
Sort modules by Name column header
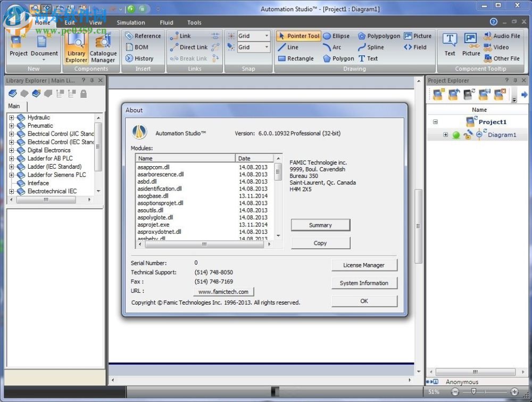(185, 158)
